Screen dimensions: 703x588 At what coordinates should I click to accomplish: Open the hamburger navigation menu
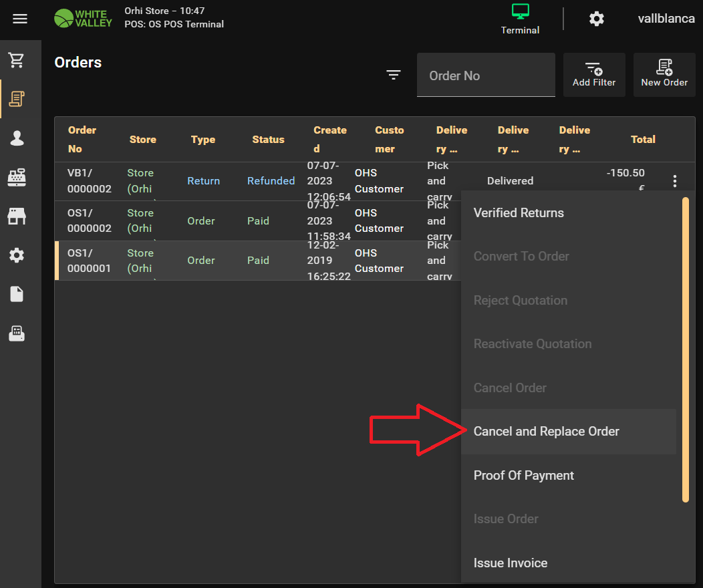(x=20, y=19)
